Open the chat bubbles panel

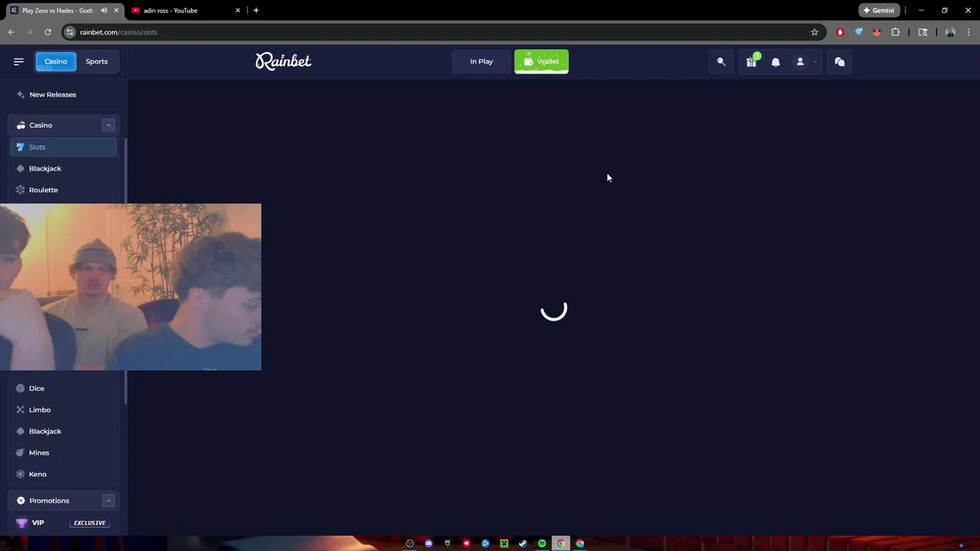coord(840,62)
